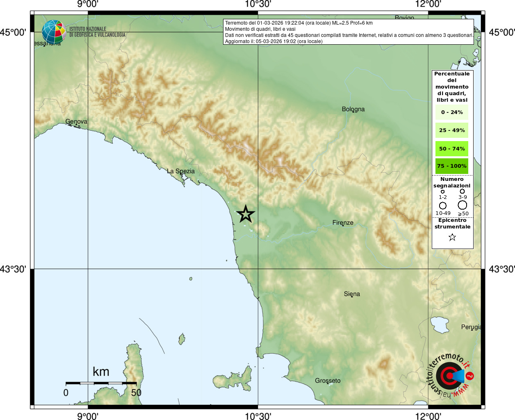This screenshot has width=515, height=420.
Task: Click the right 45°00' latitude label
Action: pos(501,32)
